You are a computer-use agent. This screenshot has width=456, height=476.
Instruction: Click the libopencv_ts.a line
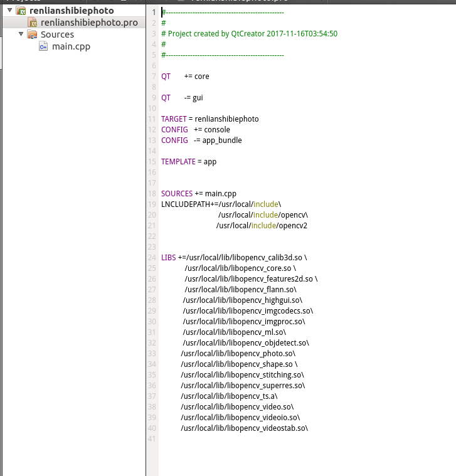click(229, 396)
